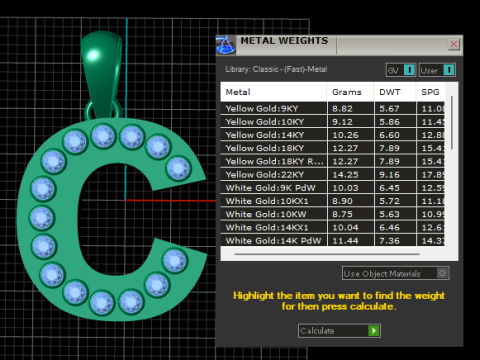Viewport: 480px width, 360px height.
Task: Toggle the User library switch
Action: [437, 70]
